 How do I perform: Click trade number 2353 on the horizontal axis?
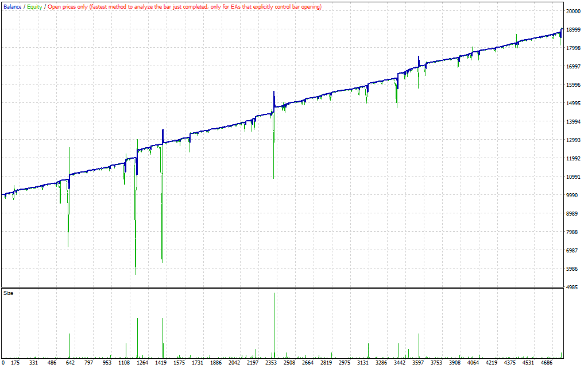(271, 363)
